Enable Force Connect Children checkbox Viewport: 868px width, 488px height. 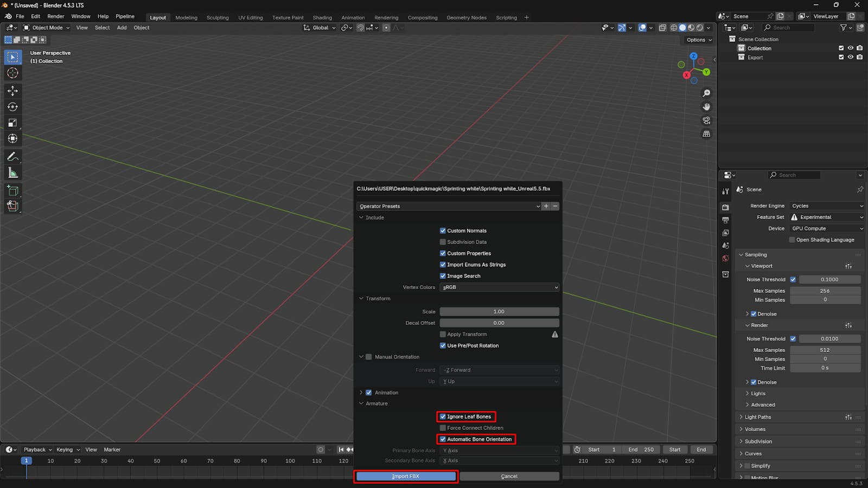(x=443, y=428)
